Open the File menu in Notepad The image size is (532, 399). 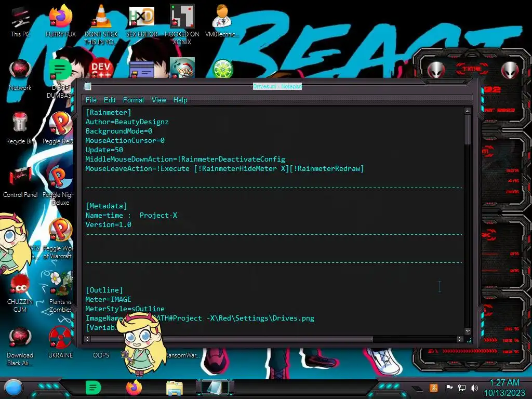pos(91,100)
